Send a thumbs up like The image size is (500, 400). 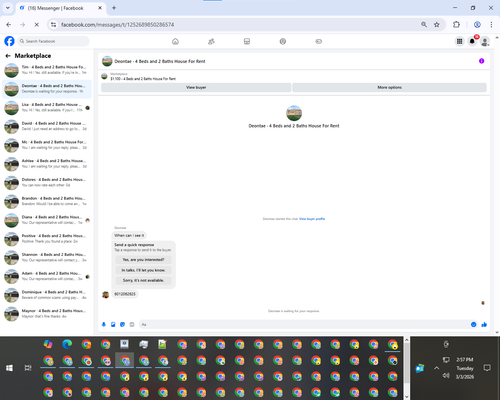pyautogui.click(x=484, y=324)
